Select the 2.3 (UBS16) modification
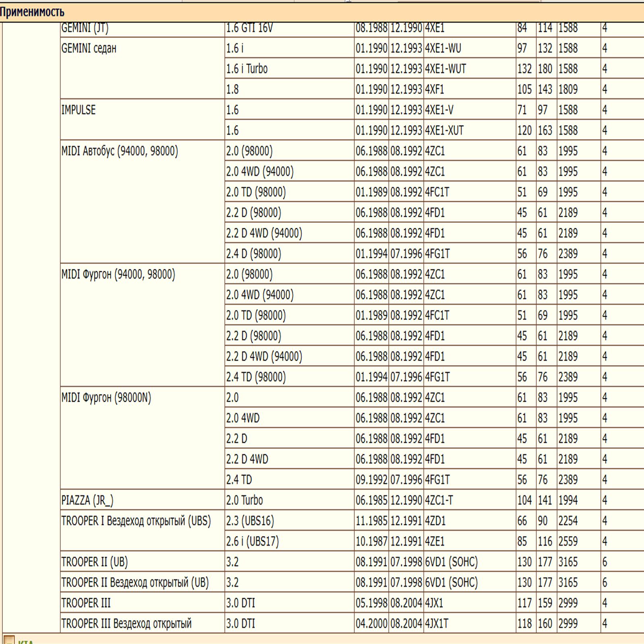The image size is (644, 644). pyautogui.click(x=250, y=521)
